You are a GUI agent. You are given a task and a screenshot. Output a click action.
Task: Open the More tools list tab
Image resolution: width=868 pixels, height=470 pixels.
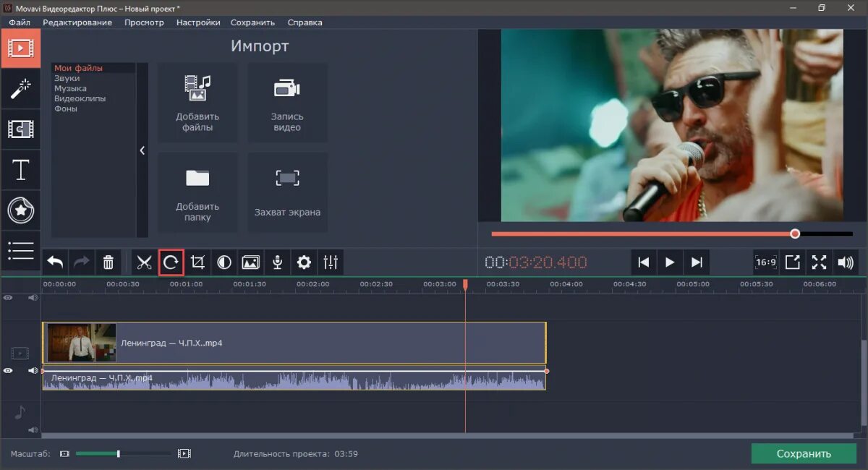coord(20,250)
